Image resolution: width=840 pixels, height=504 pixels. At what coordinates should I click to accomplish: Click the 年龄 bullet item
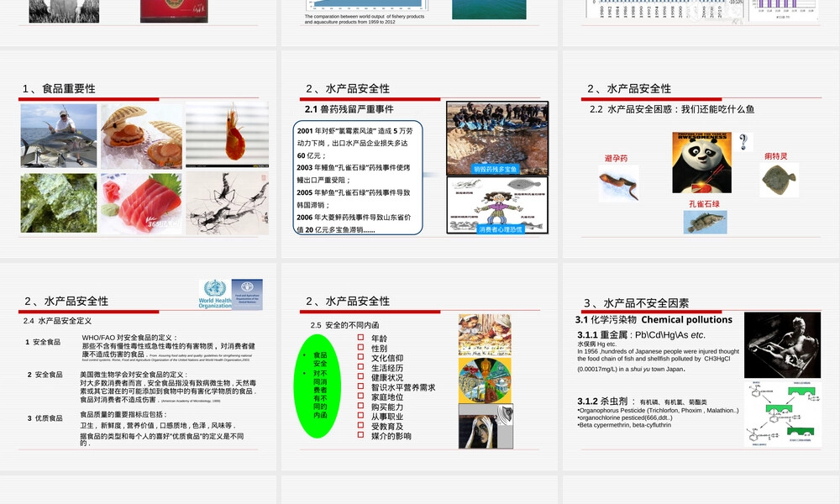click(x=380, y=339)
